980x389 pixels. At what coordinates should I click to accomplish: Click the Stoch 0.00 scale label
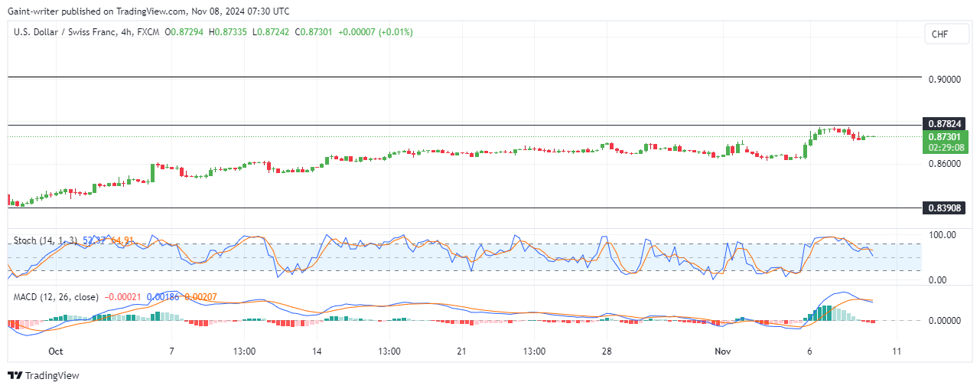939,280
